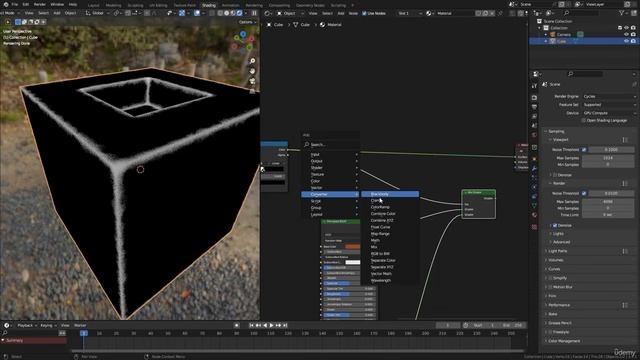Screen dimensions: 640x360
Task: Open the Render top menu
Action: click(40, 4)
